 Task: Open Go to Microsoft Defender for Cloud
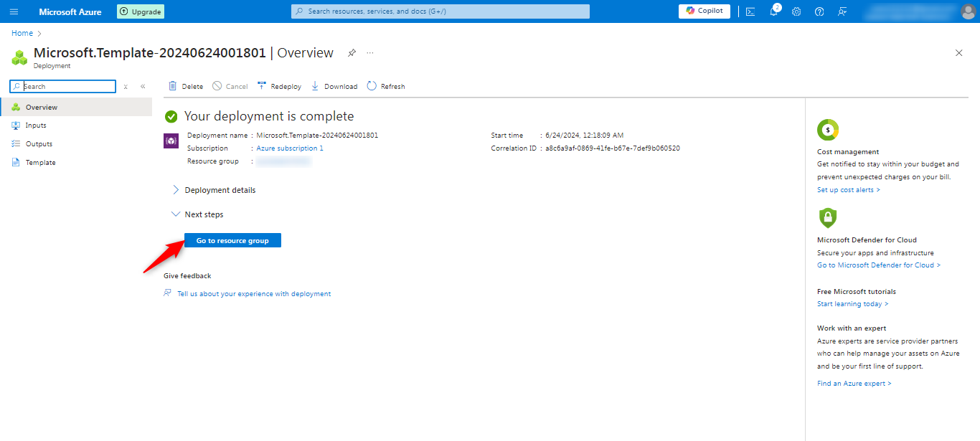879,265
